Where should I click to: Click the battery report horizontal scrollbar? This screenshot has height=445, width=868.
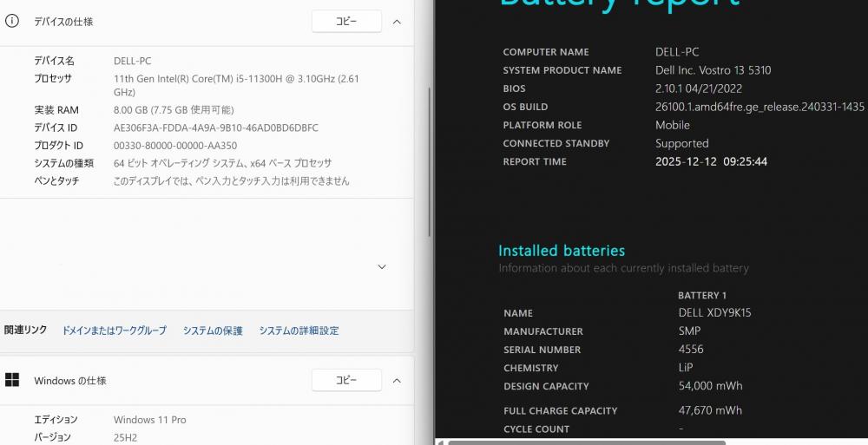pos(587,442)
